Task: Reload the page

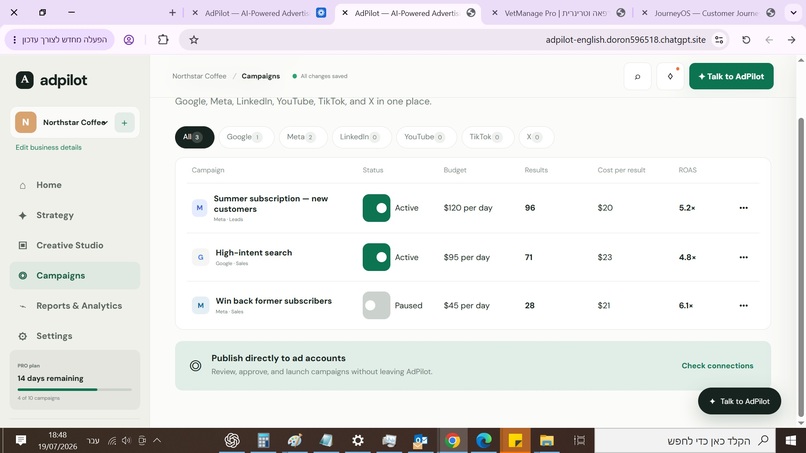Action: click(746, 40)
